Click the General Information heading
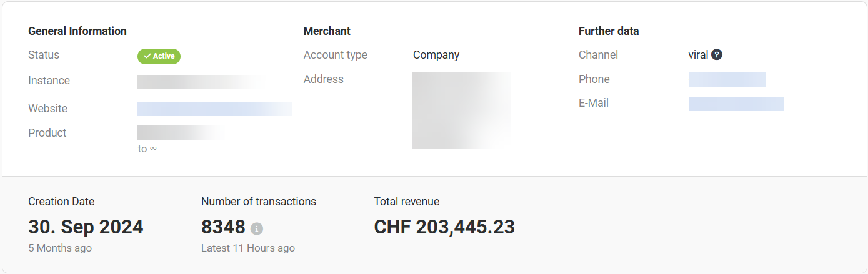 tap(77, 31)
